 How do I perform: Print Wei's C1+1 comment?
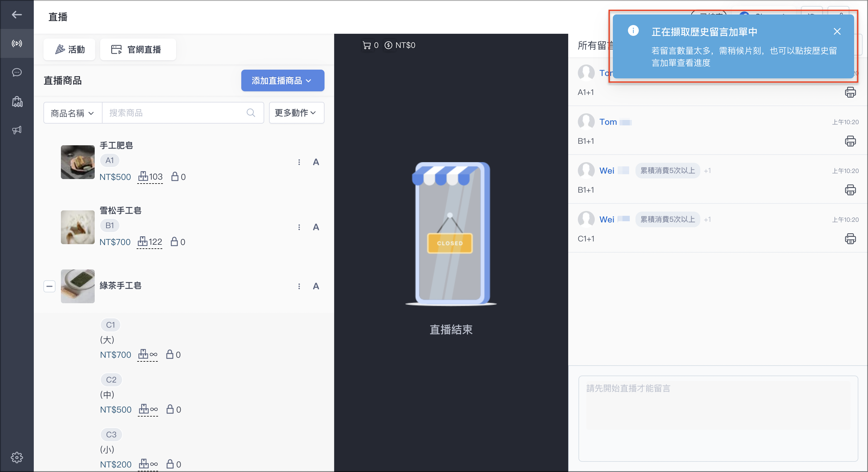850,239
